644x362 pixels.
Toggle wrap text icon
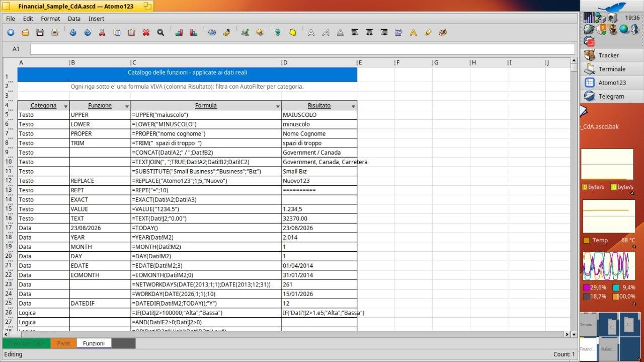click(x=398, y=32)
